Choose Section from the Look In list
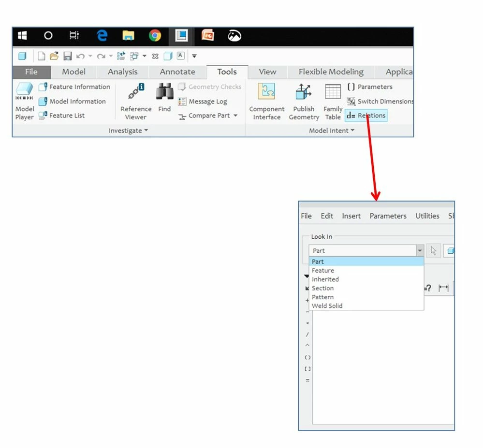The width and height of the screenshot is (483, 448). tap(366, 288)
